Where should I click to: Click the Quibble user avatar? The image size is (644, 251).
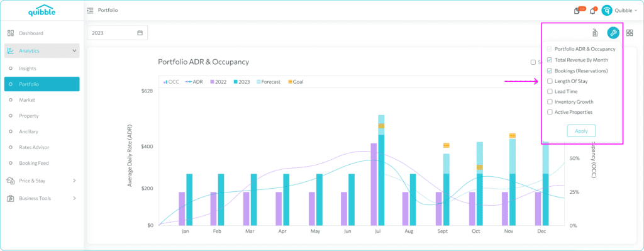607,11
